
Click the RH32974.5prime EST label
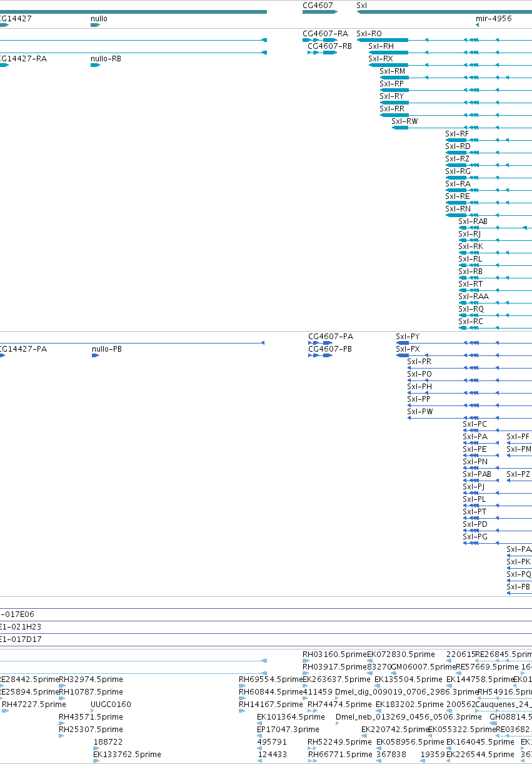(x=91, y=680)
